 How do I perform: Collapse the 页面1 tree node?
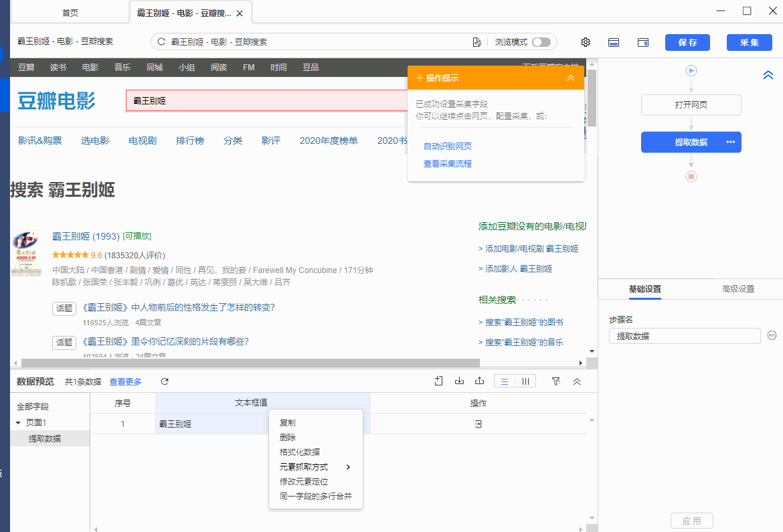19,423
